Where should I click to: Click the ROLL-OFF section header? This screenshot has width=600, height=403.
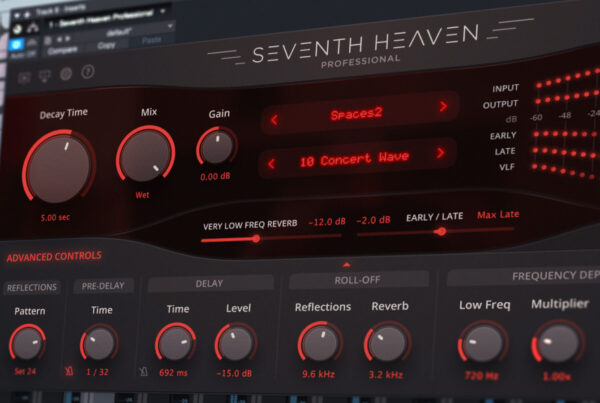(358, 280)
